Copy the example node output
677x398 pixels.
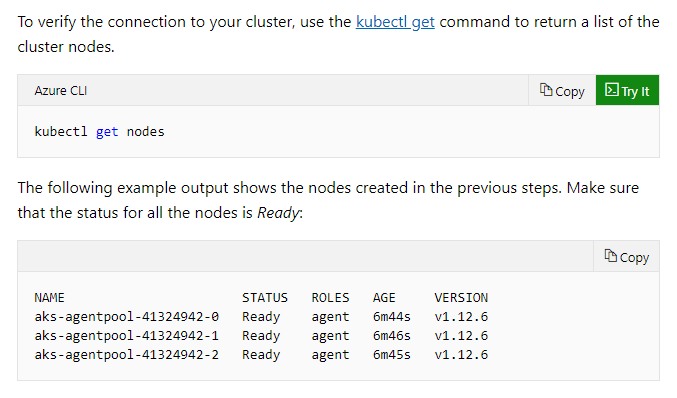tap(626, 257)
